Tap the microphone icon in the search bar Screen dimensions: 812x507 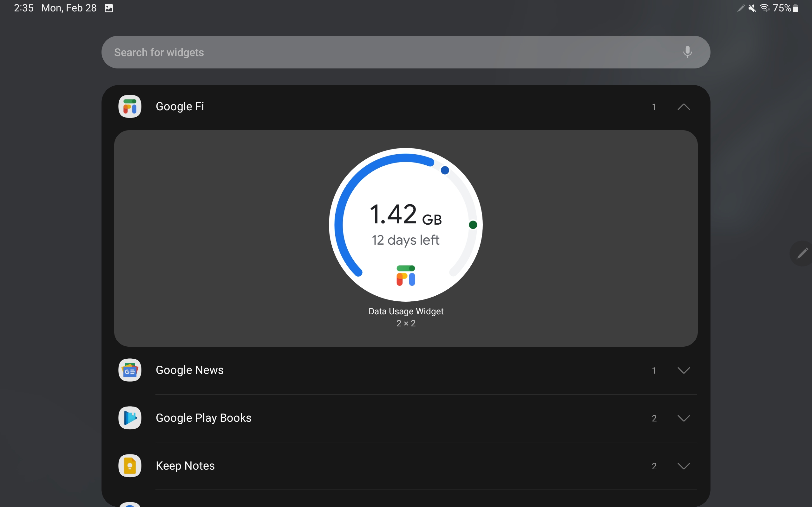(687, 52)
